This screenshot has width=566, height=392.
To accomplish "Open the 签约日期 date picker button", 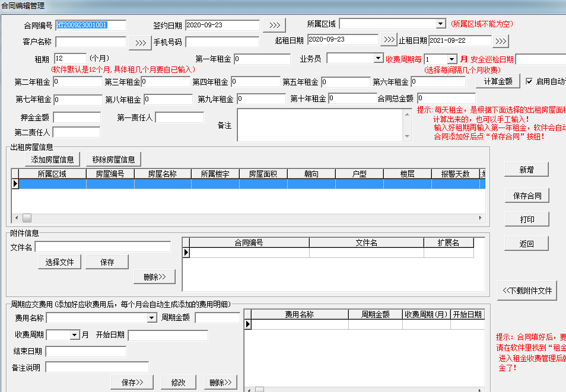I will [x=274, y=26].
